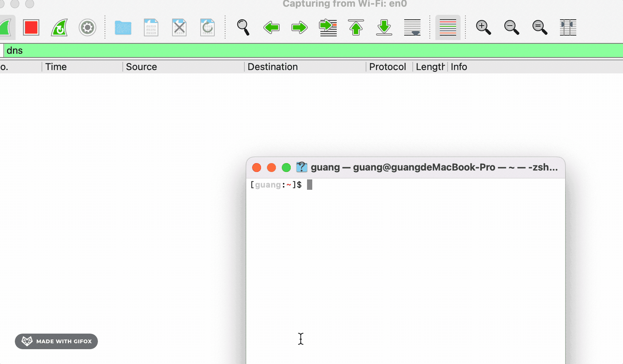623x364 pixels.
Task: Click the Terminal title bar text
Action: (434, 167)
